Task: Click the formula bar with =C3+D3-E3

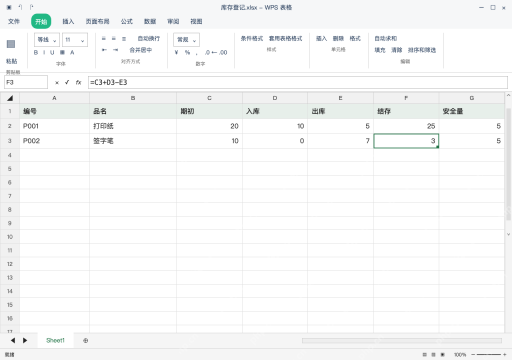Action: [298, 82]
